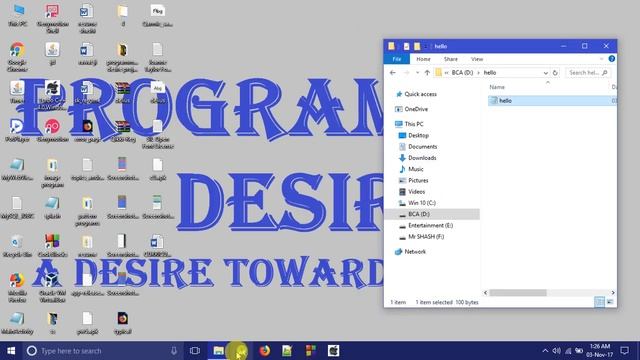640x360 pixels.
Task: Select PotPlayer desktop shortcut
Action: [17, 131]
